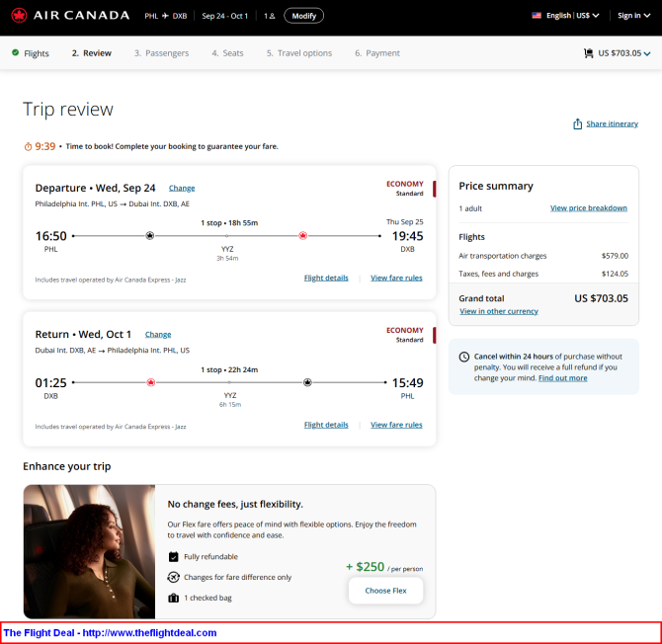Click View in other currency link
This screenshot has height=644, width=662.
click(x=499, y=311)
